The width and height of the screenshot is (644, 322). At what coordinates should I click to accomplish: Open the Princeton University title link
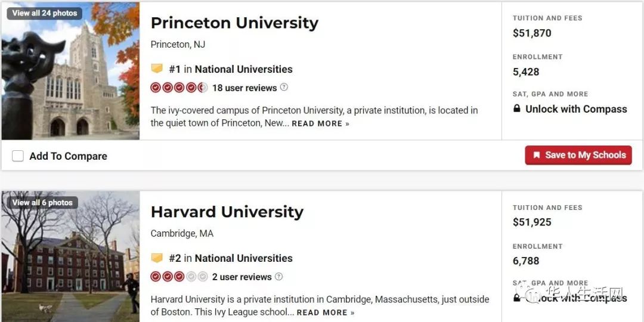[234, 23]
